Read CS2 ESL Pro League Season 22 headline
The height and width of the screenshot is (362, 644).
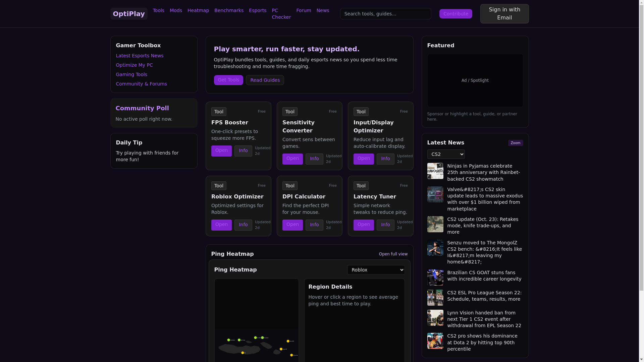click(484, 296)
